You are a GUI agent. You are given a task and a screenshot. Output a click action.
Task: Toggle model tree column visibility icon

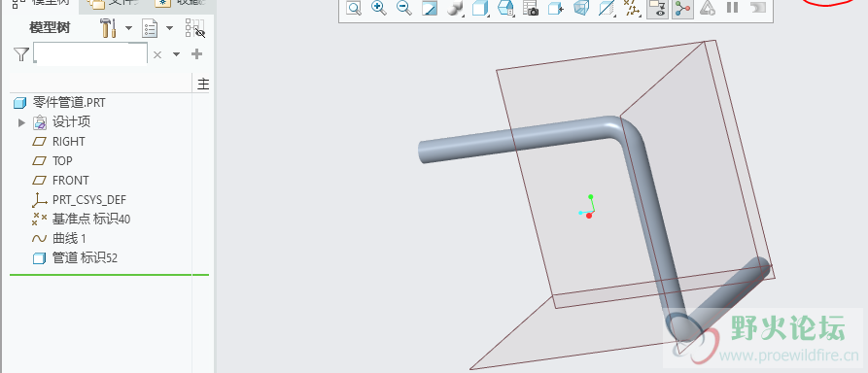195,28
